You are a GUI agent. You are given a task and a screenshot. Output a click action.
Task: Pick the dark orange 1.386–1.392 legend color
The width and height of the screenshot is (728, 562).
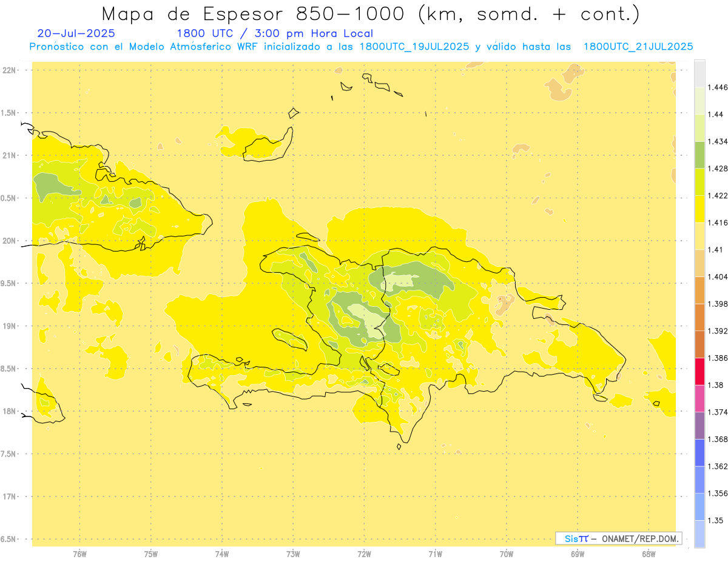click(699, 344)
